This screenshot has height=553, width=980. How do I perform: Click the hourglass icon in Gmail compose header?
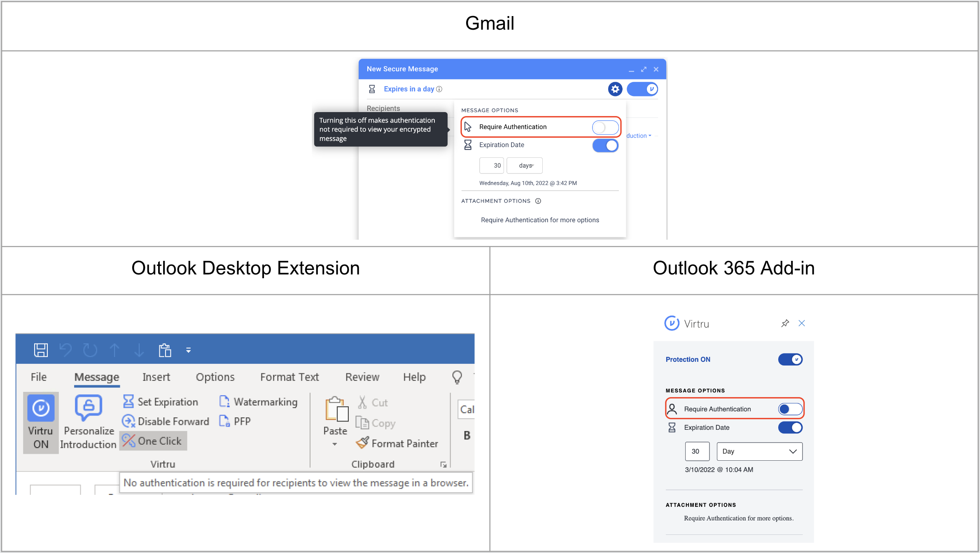[372, 89]
